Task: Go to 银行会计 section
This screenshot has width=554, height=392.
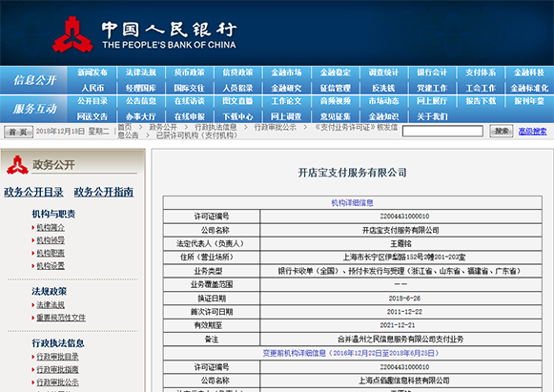Action: click(432, 72)
